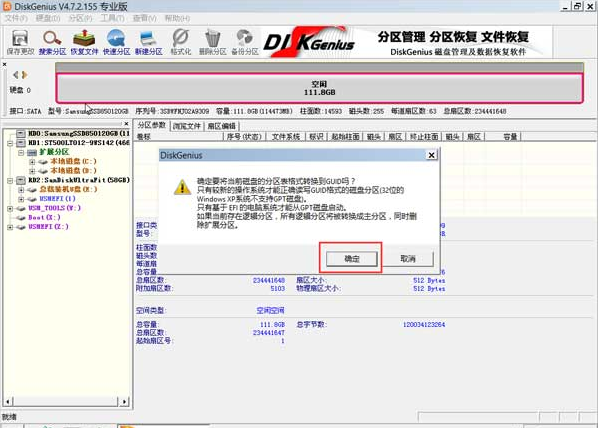Collapse the HD2 SanDiskUltraFit tree node
The height and width of the screenshot is (428, 598).
coord(10,180)
